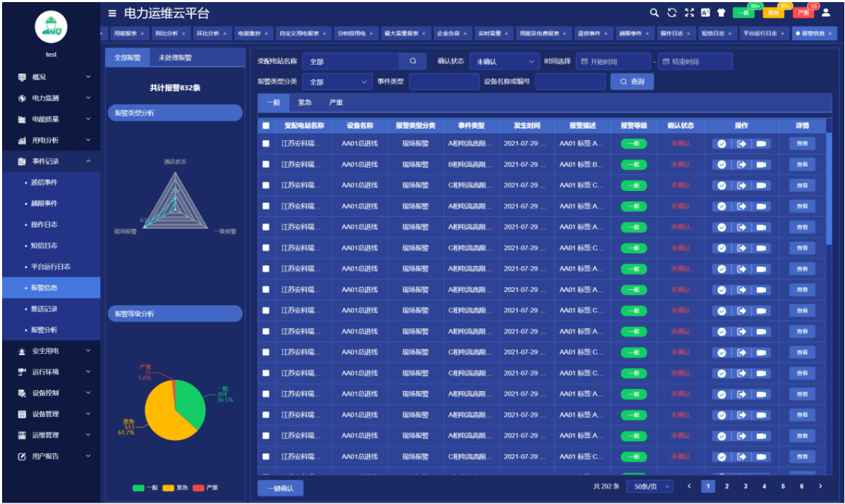Focus the 设备名称或编号 input field
Image resolution: width=845 pixels, height=504 pixels.
pyautogui.click(x=570, y=82)
